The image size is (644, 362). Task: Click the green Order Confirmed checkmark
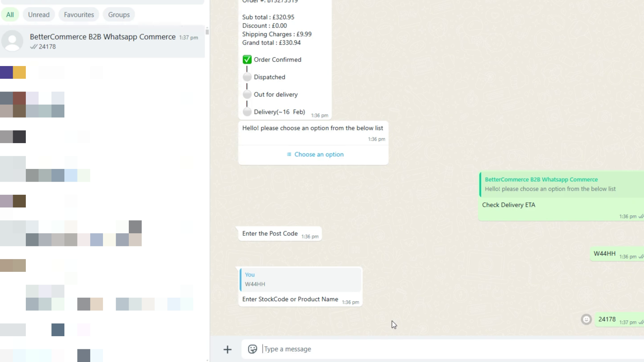[247, 60]
